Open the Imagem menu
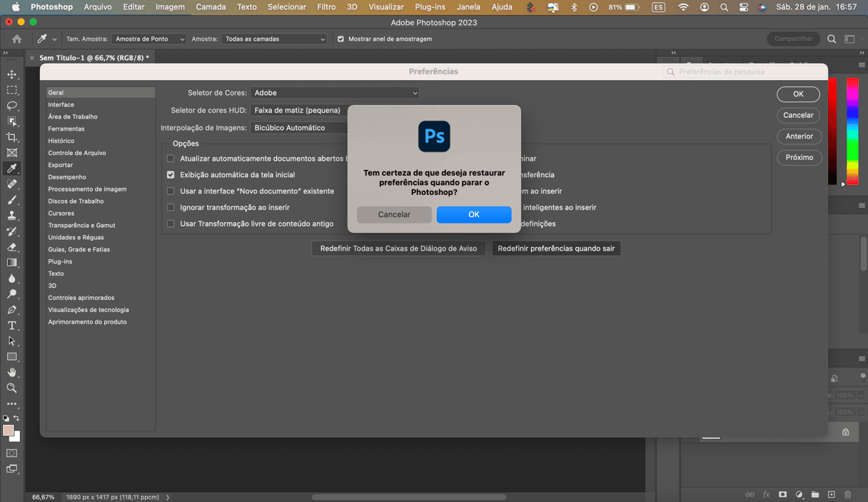 point(170,7)
